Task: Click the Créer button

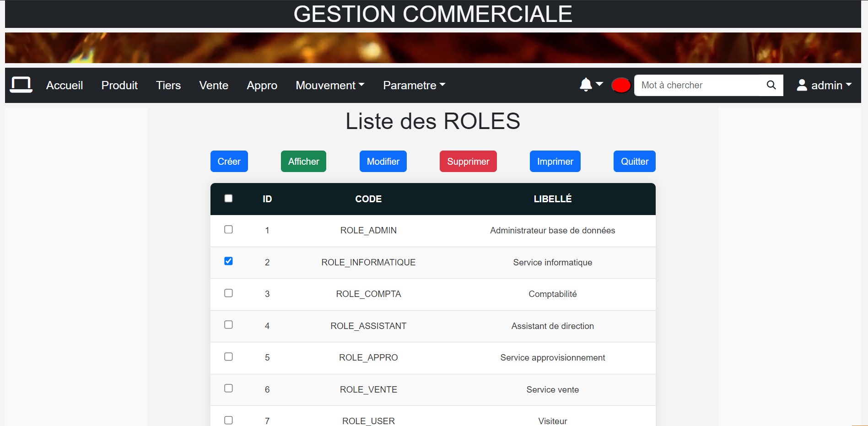Action: point(229,161)
